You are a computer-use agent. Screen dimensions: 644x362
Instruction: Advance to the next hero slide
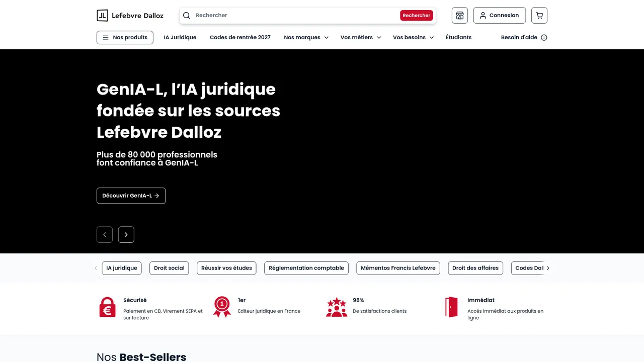pyautogui.click(x=126, y=235)
